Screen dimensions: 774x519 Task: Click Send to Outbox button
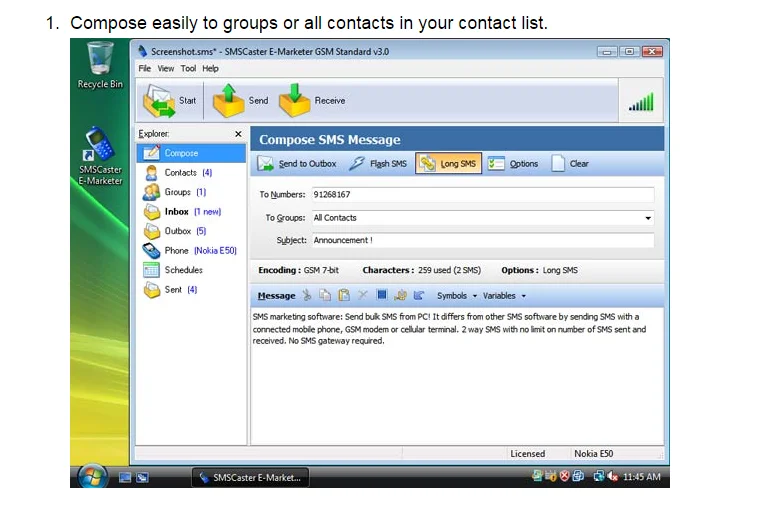click(x=298, y=164)
